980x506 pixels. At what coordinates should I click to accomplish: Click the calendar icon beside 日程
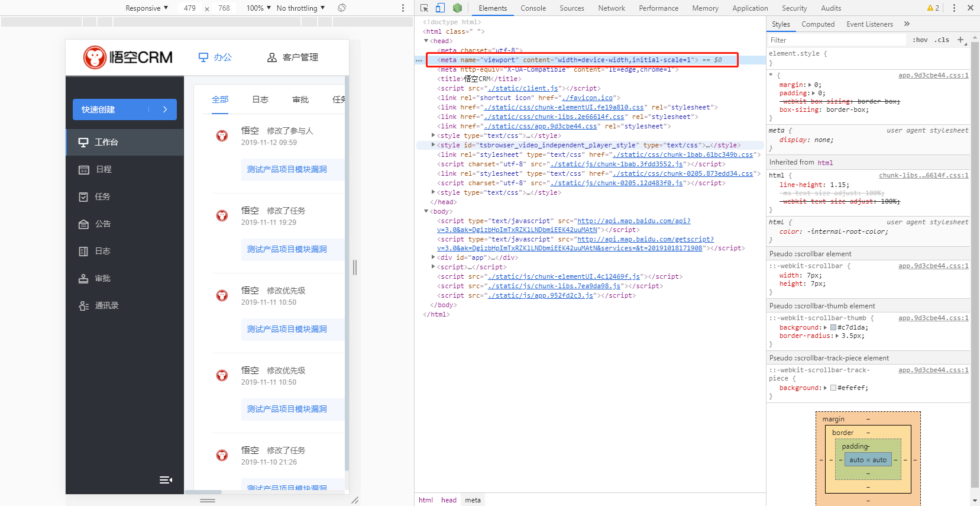[x=83, y=169]
